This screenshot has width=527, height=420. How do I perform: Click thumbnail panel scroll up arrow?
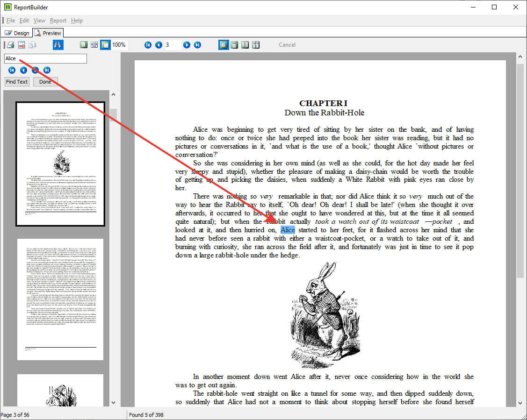point(113,94)
